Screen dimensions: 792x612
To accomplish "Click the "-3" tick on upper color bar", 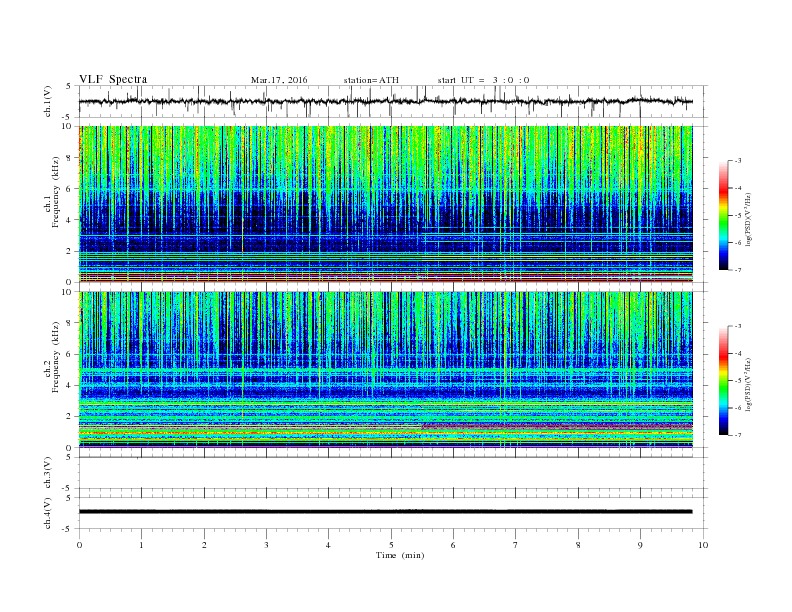I will (x=737, y=161).
